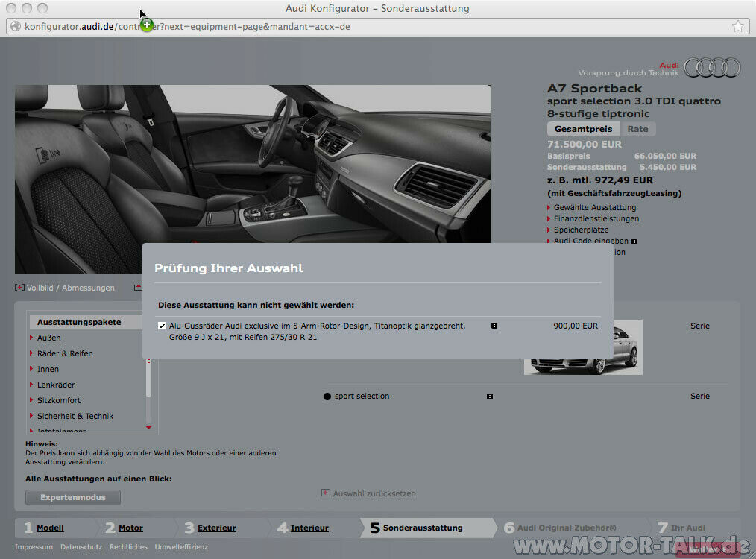Open info icon beside sport selection

pyautogui.click(x=490, y=397)
